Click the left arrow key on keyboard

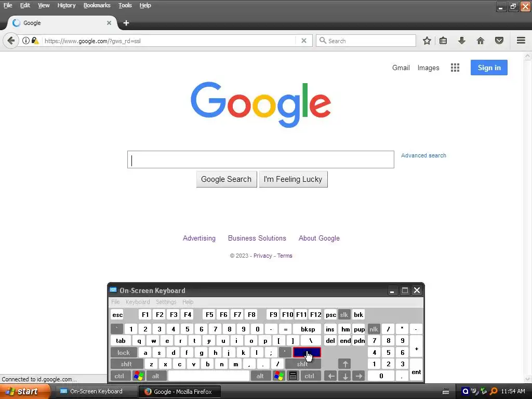click(x=331, y=376)
